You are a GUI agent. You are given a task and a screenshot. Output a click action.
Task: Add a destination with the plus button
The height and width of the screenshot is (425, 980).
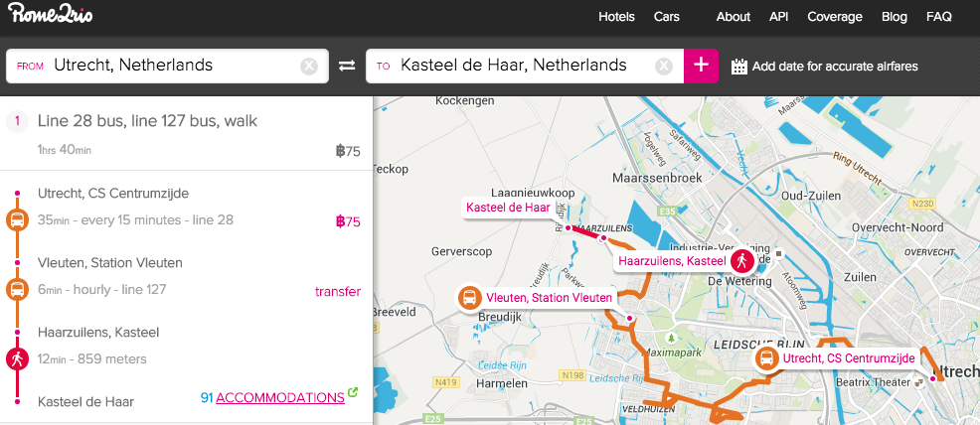click(x=701, y=66)
